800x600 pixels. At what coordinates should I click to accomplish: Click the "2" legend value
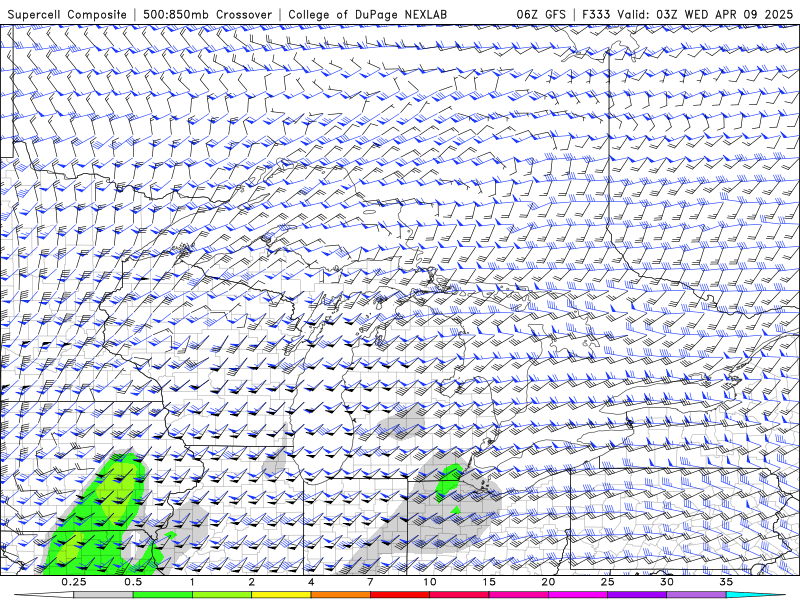pyautogui.click(x=252, y=582)
